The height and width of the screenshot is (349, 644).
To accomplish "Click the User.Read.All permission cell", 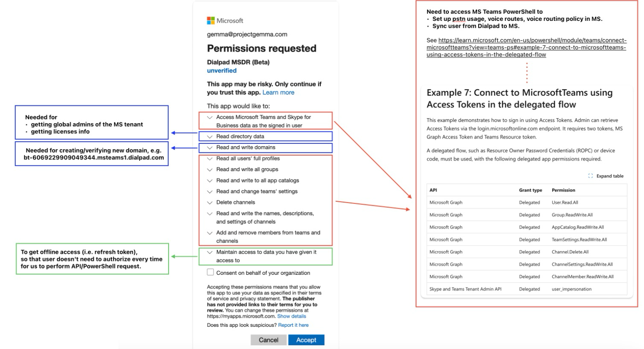I will click(565, 203).
